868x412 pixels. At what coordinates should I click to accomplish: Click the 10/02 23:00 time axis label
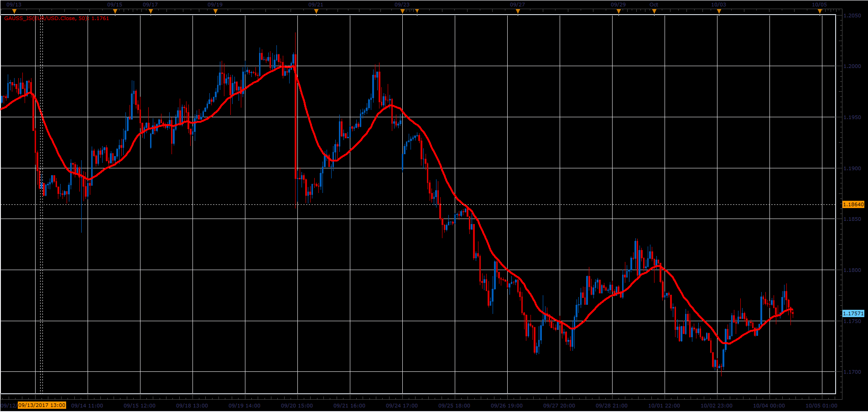point(717,406)
